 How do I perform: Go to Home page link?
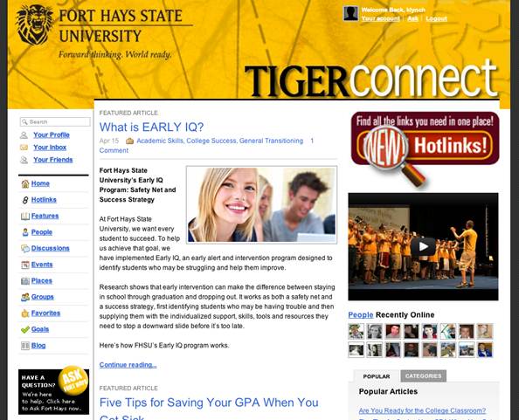click(x=40, y=183)
